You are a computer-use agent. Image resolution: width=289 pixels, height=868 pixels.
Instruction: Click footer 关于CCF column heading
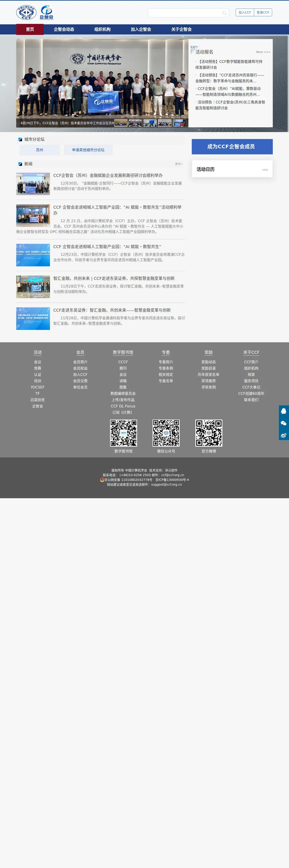pyautogui.click(x=251, y=352)
